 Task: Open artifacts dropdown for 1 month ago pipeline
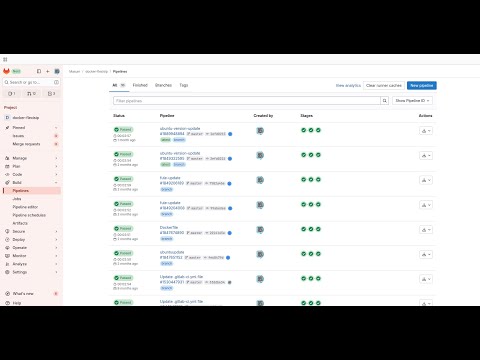click(426, 131)
